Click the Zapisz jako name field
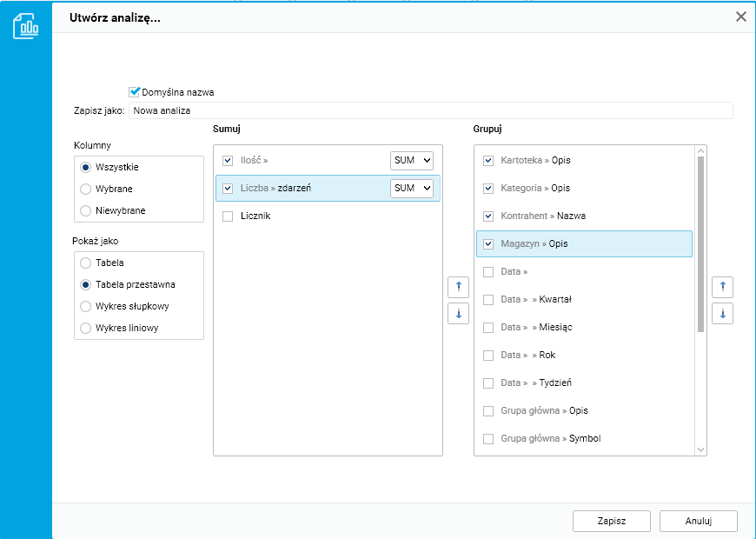The image size is (756, 539). pos(430,110)
